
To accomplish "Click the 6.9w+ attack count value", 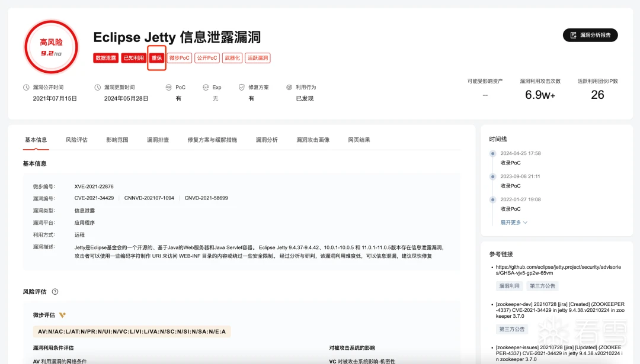I will [x=540, y=95].
